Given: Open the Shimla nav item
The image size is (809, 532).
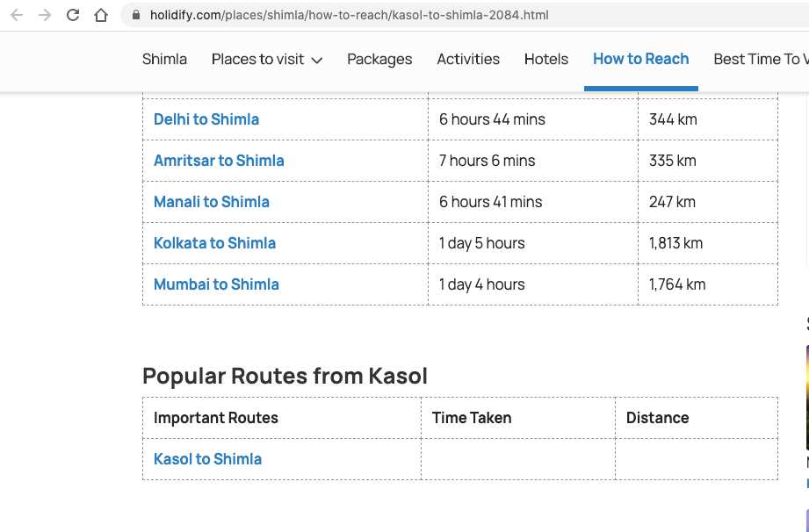Looking at the screenshot, I should [x=164, y=60].
